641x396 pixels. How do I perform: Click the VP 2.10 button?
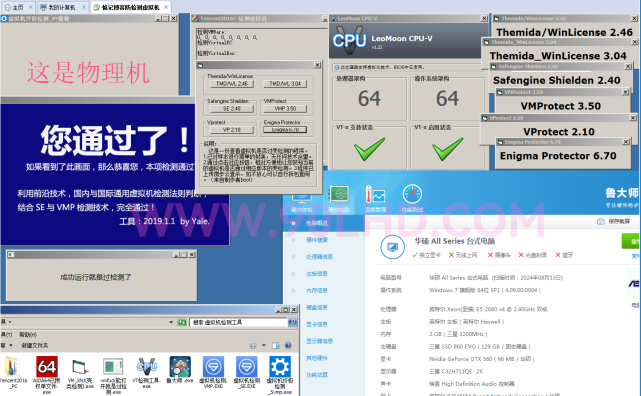[232, 130]
